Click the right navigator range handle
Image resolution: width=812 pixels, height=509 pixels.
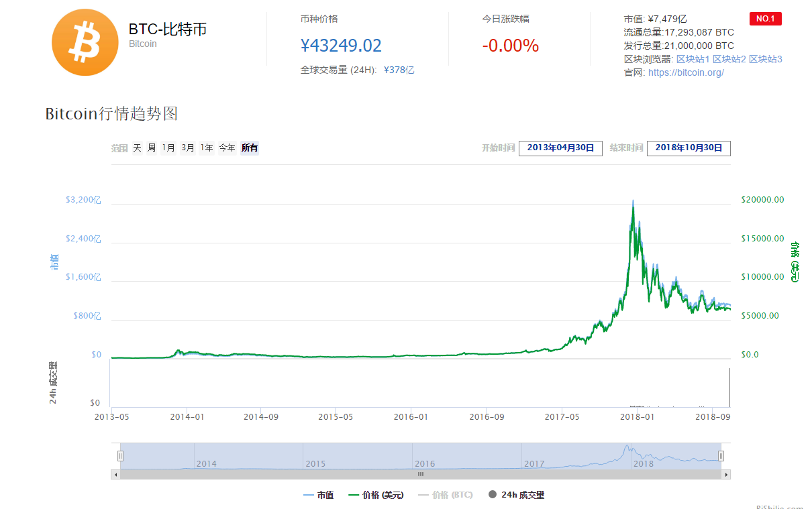pyautogui.click(x=721, y=456)
